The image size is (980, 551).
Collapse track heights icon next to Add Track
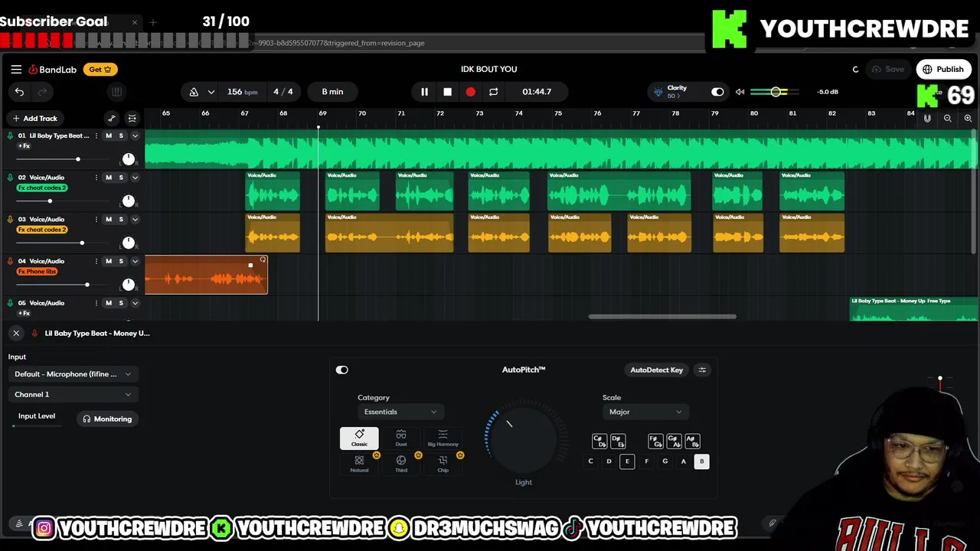click(x=132, y=119)
